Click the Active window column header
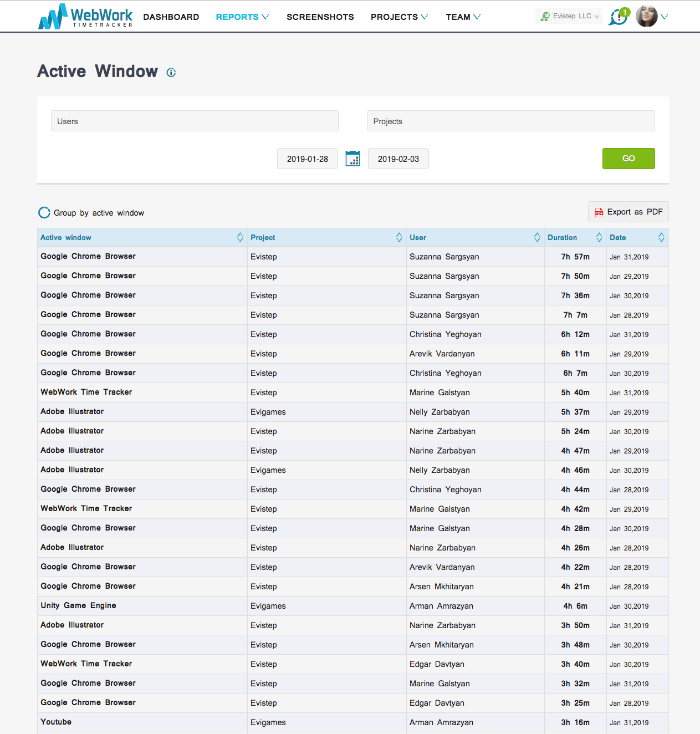The width and height of the screenshot is (700, 734). [x=66, y=237]
